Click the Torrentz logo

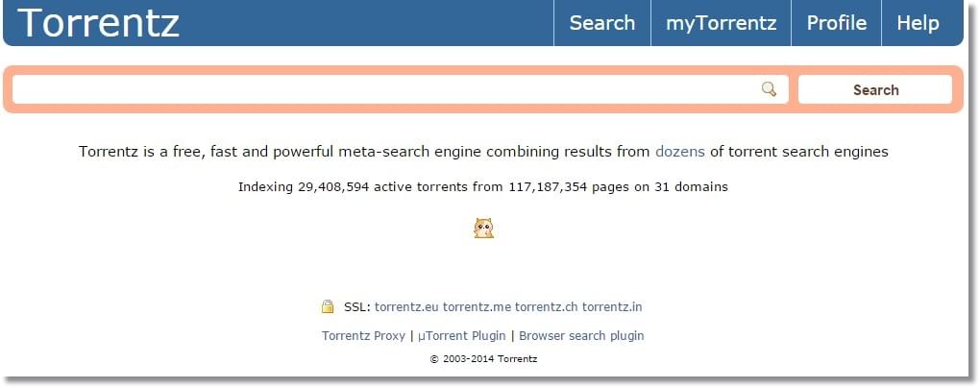point(99,22)
